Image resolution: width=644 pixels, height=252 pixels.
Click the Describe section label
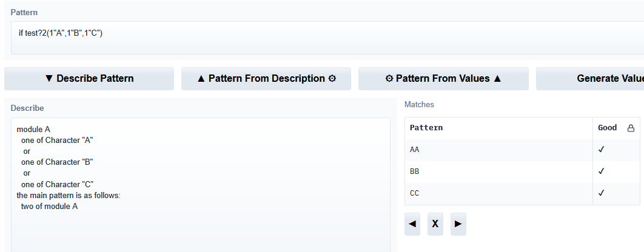(x=27, y=108)
